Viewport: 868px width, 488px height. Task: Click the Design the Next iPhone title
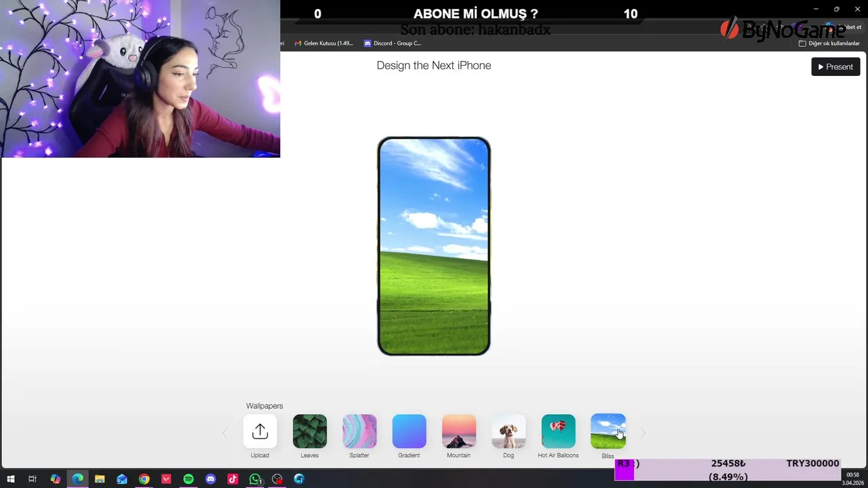click(x=434, y=65)
